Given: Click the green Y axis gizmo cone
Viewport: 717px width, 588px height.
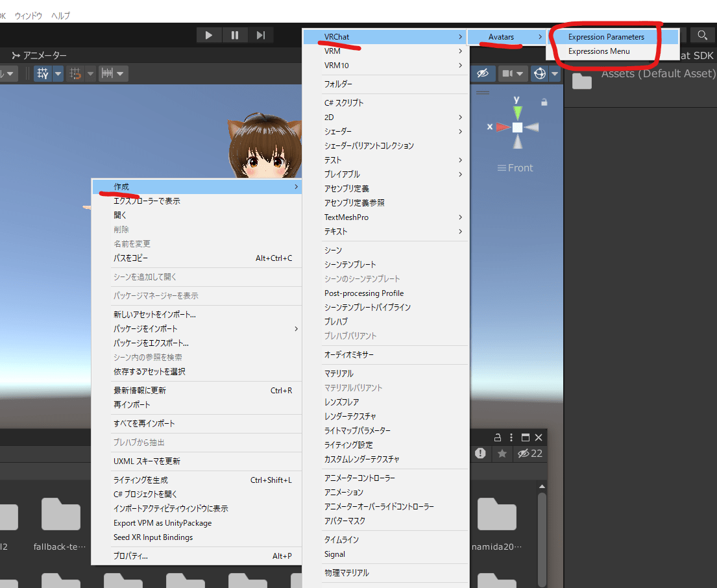Looking at the screenshot, I should click(517, 112).
